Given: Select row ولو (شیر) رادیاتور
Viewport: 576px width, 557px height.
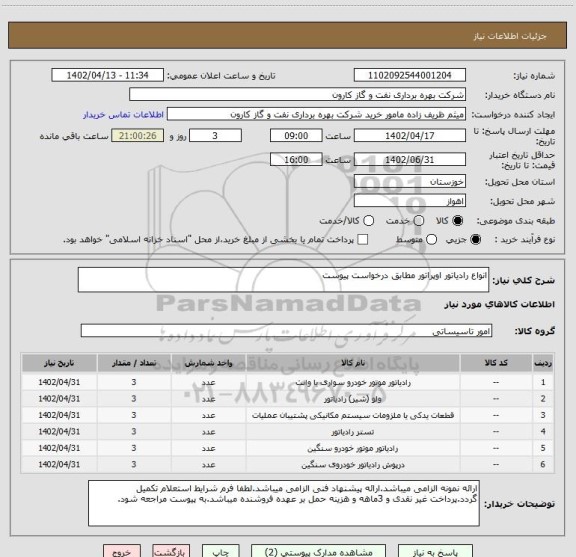Looking at the screenshot, I should (x=287, y=399).
